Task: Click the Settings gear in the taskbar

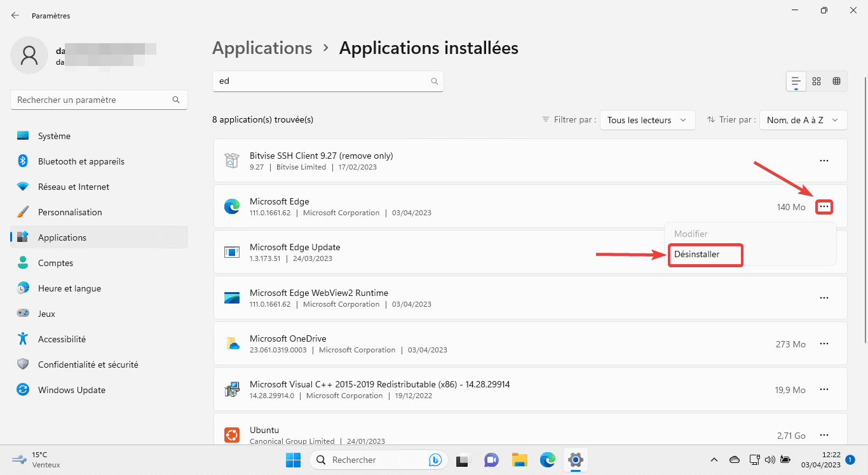Action: coord(576,459)
